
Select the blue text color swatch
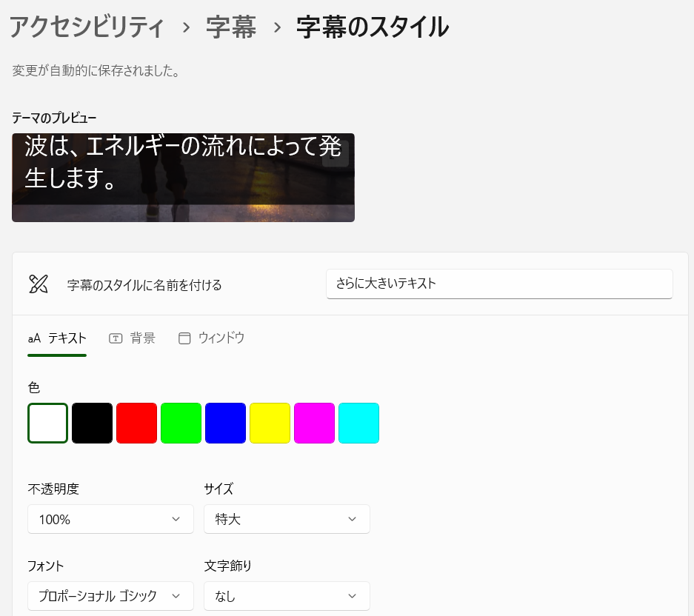[x=225, y=423]
